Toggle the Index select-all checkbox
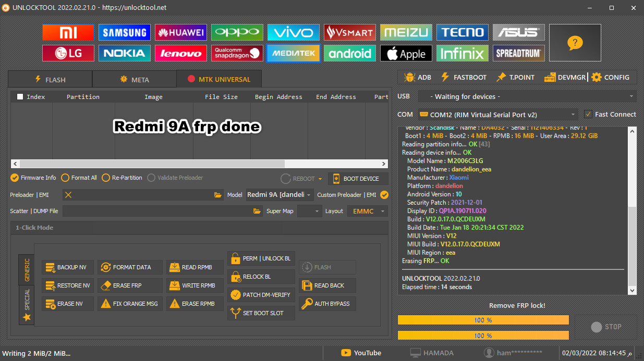 (x=20, y=96)
